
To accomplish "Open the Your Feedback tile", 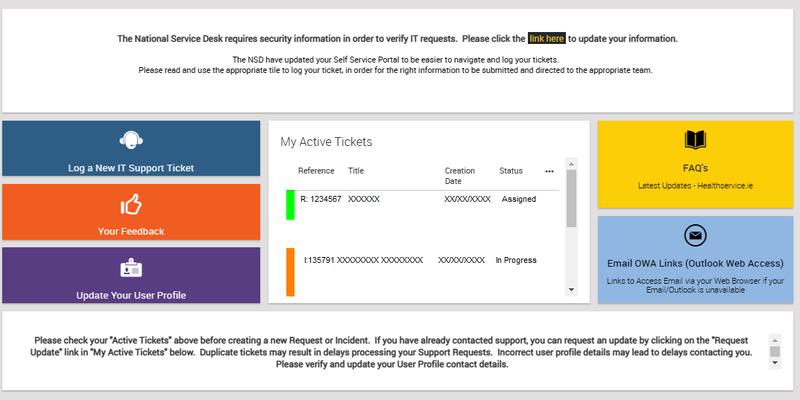I will click(131, 212).
